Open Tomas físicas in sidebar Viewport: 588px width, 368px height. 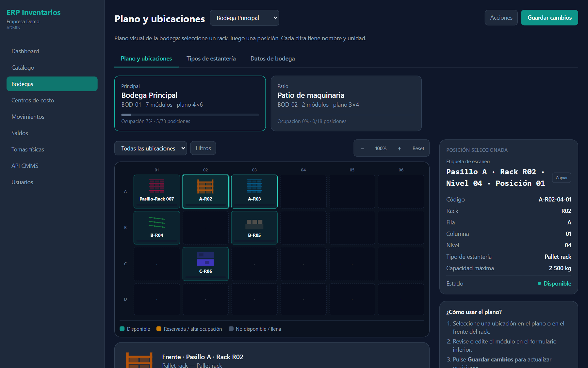coord(52,149)
